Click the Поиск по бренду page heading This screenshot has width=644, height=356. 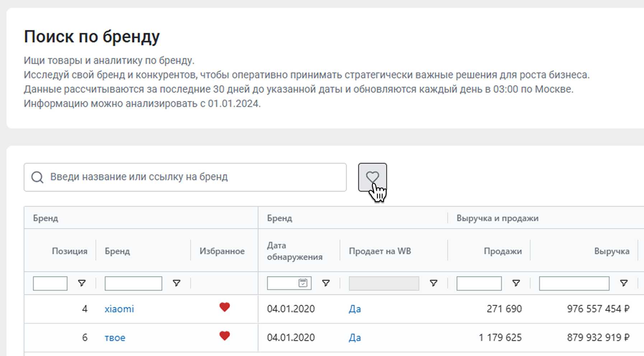coord(92,37)
